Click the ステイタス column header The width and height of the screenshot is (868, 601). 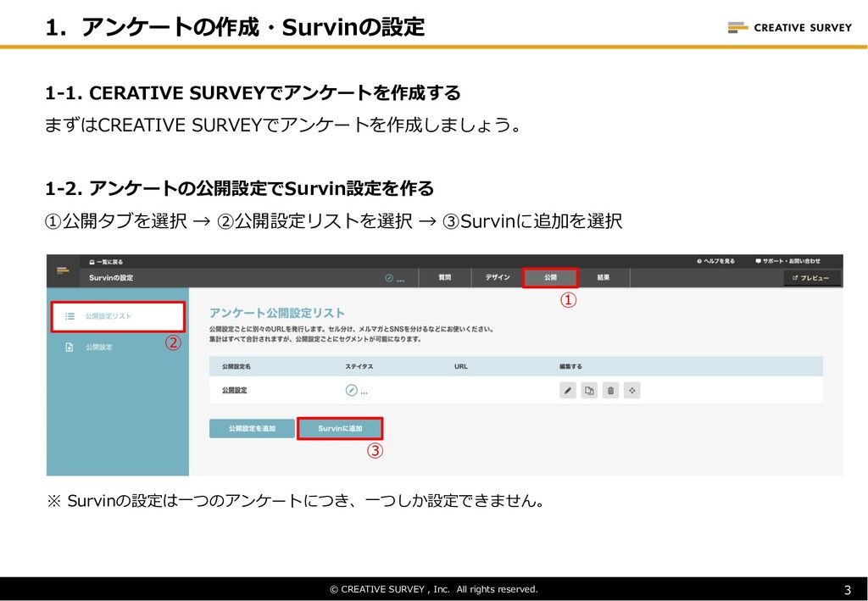click(x=359, y=366)
